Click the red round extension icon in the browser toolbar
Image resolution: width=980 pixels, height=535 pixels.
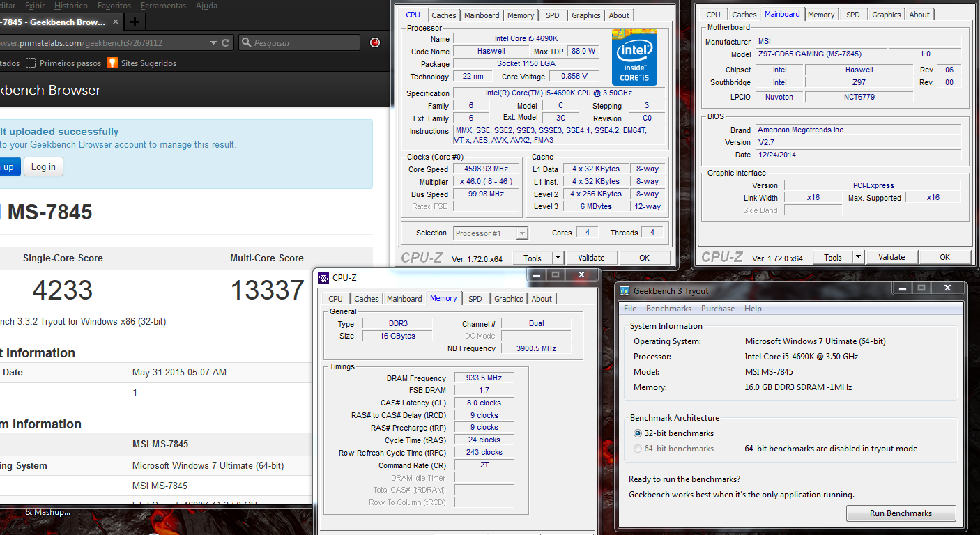click(x=375, y=43)
